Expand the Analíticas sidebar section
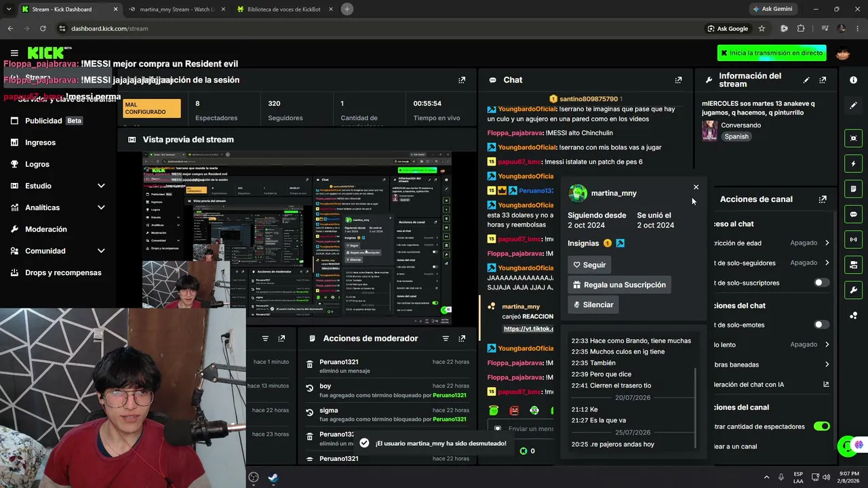 click(x=101, y=207)
